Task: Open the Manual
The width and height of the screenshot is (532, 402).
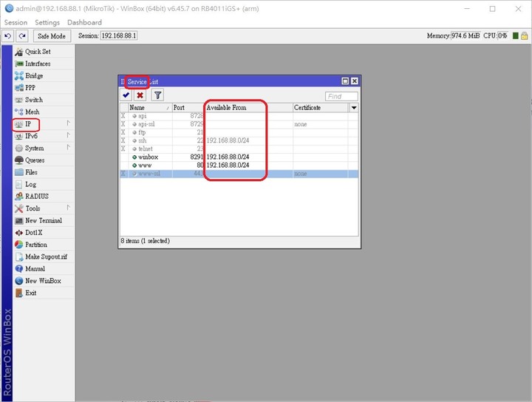Action: pos(44,269)
